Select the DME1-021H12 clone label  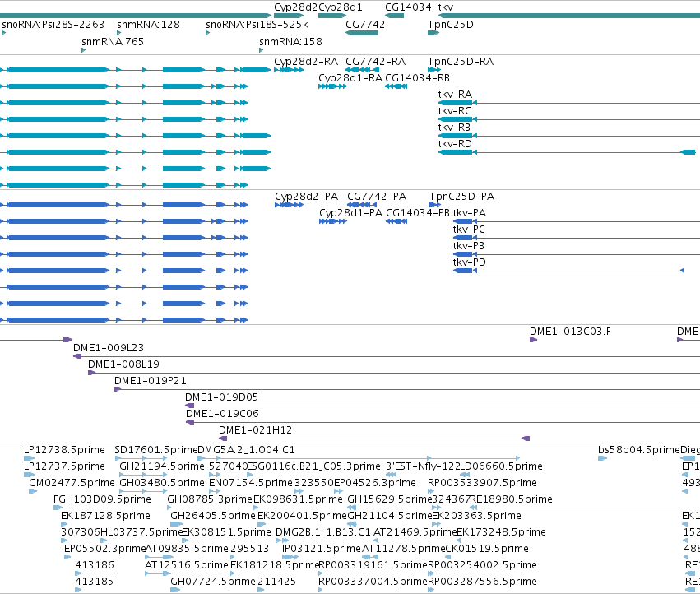(x=255, y=430)
